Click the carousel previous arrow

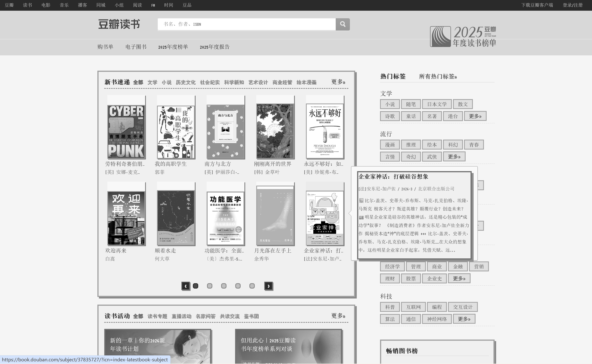pyautogui.click(x=186, y=286)
